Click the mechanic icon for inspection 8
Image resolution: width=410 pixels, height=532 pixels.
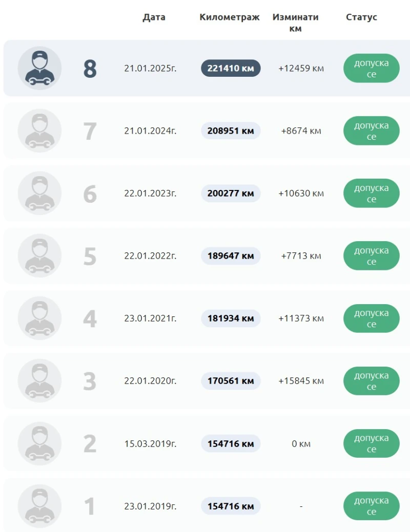39,68
